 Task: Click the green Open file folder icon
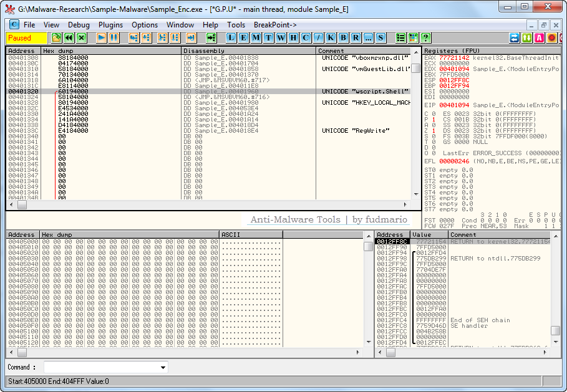(x=56, y=38)
